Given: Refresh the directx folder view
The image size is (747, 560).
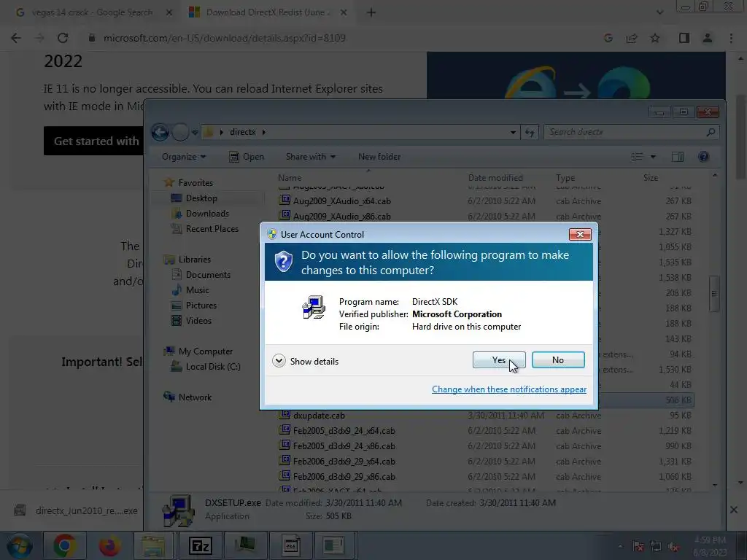Looking at the screenshot, I should click(x=530, y=133).
